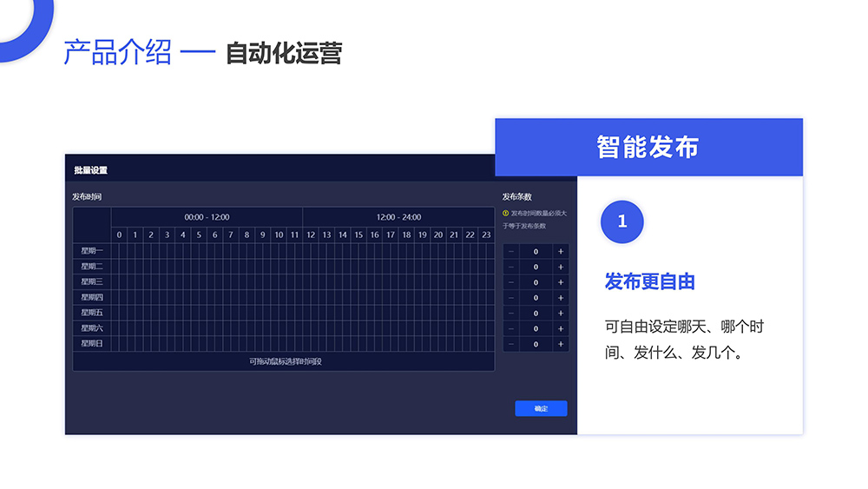The image size is (868, 489).
Task: Decrease the 星期四 publish count
Action: click(x=510, y=298)
